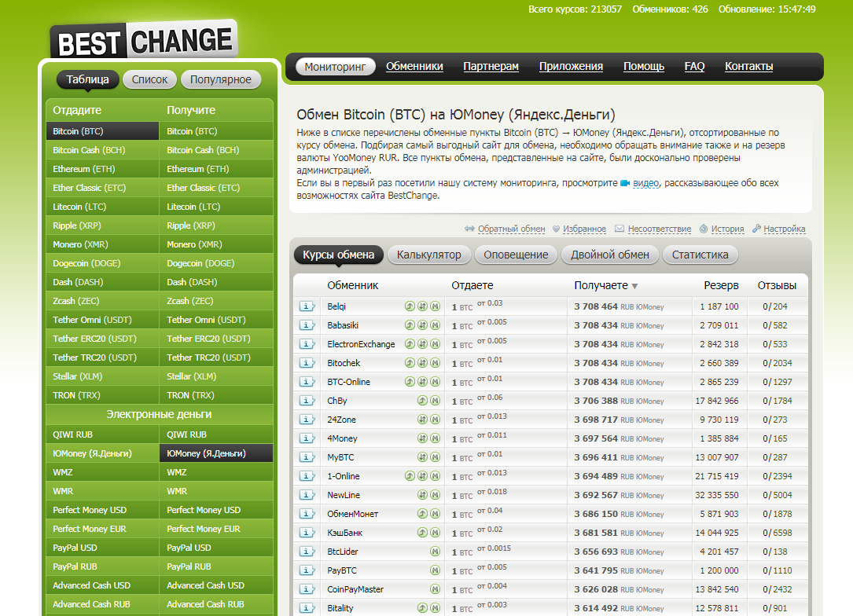Choose PayPal USD in Получите column
The image size is (853, 616).
[216, 548]
